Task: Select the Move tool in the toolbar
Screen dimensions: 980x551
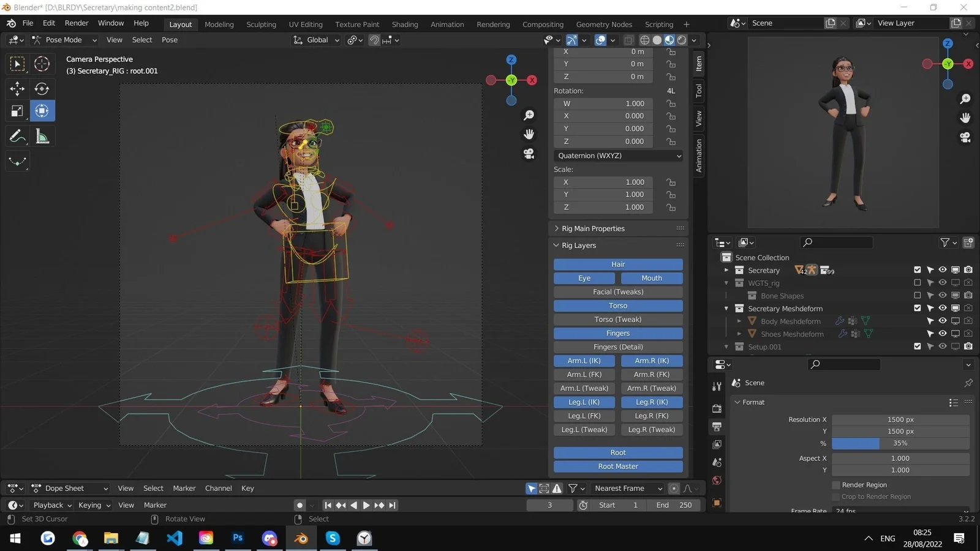Action: [17, 89]
